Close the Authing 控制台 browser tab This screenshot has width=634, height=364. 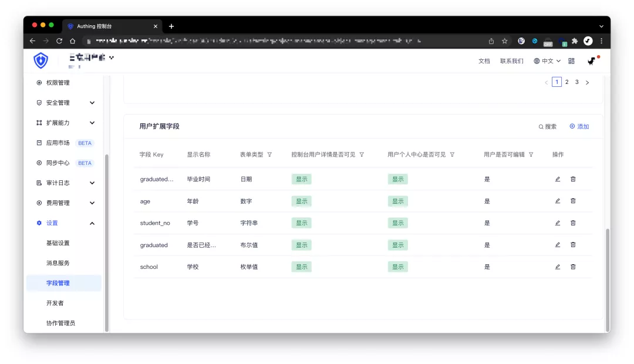coord(156,26)
